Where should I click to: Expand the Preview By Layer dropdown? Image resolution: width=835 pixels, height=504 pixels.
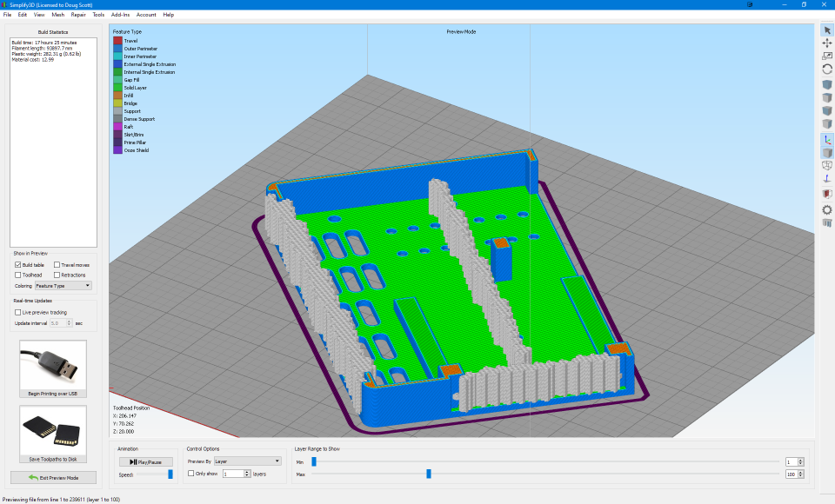click(248, 461)
